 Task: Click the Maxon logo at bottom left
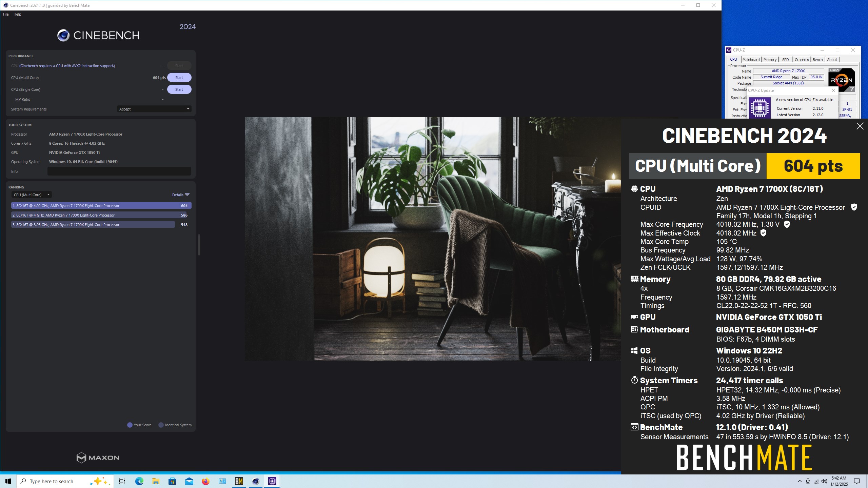tap(98, 457)
